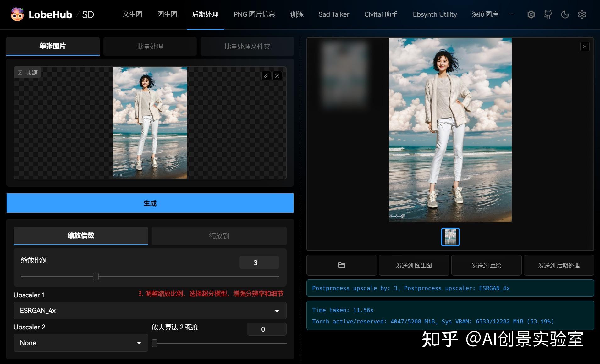The width and height of the screenshot is (600, 364).
Task: Switch to the 缩放到 tab
Action: click(219, 236)
